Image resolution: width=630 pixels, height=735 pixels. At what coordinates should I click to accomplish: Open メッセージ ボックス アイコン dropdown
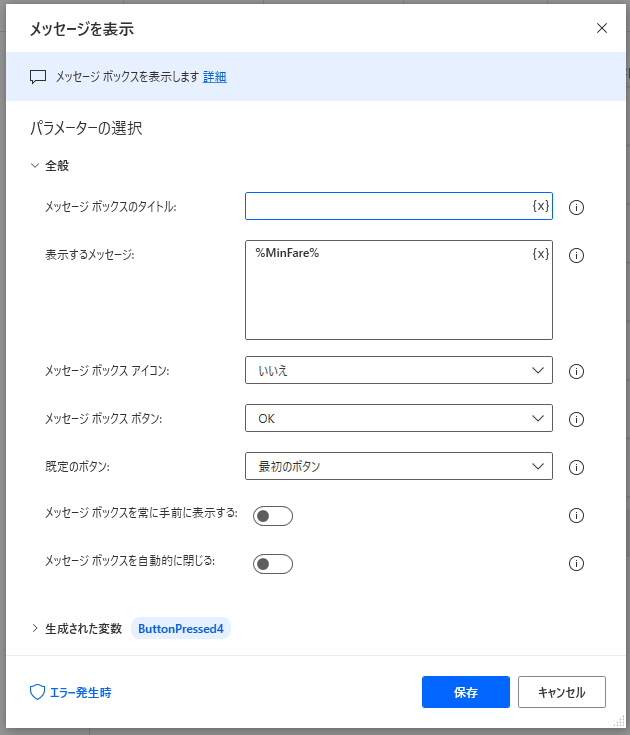(x=398, y=370)
